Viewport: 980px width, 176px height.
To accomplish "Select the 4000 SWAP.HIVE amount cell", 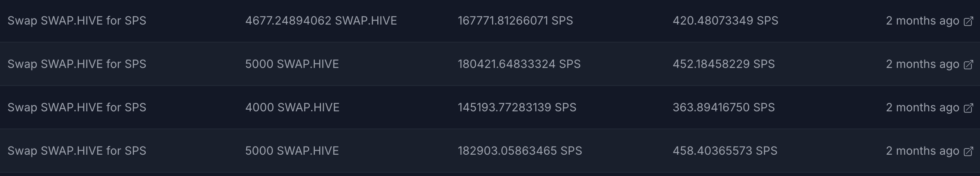I will [x=292, y=107].
